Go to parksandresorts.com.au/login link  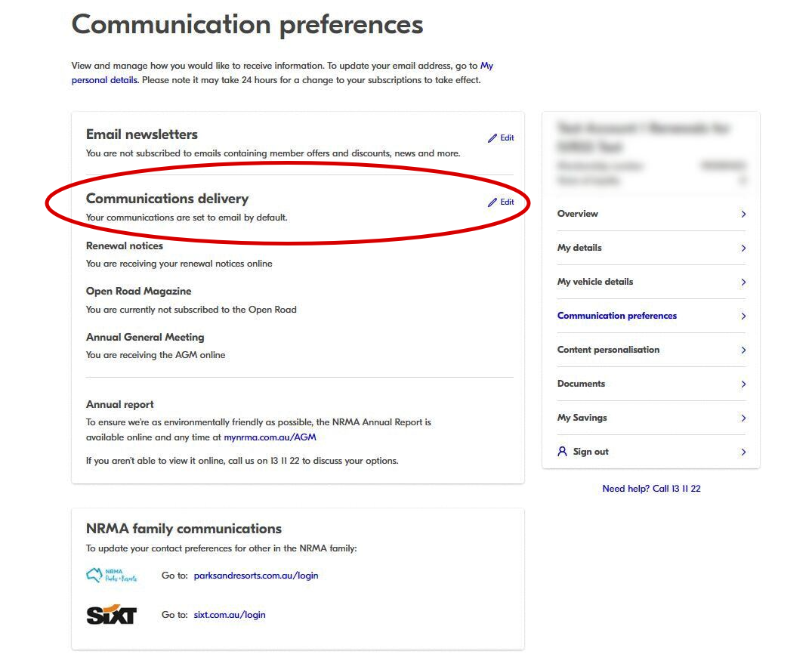256,576
